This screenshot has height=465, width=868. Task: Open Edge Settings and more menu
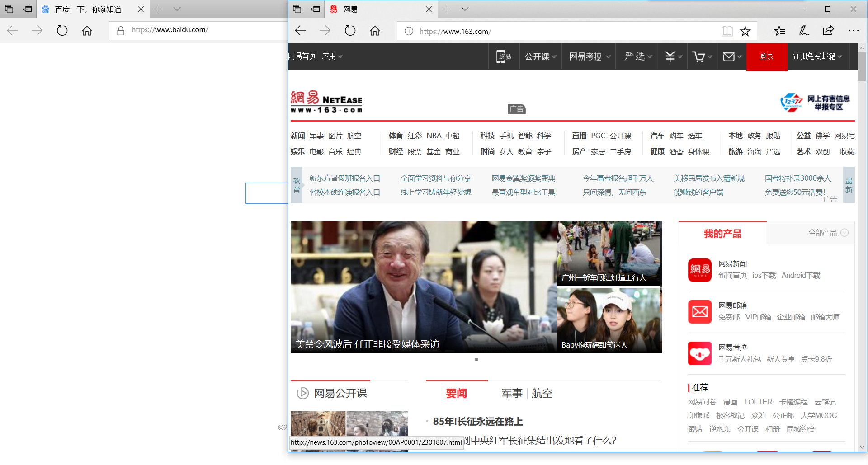[853, 31]
